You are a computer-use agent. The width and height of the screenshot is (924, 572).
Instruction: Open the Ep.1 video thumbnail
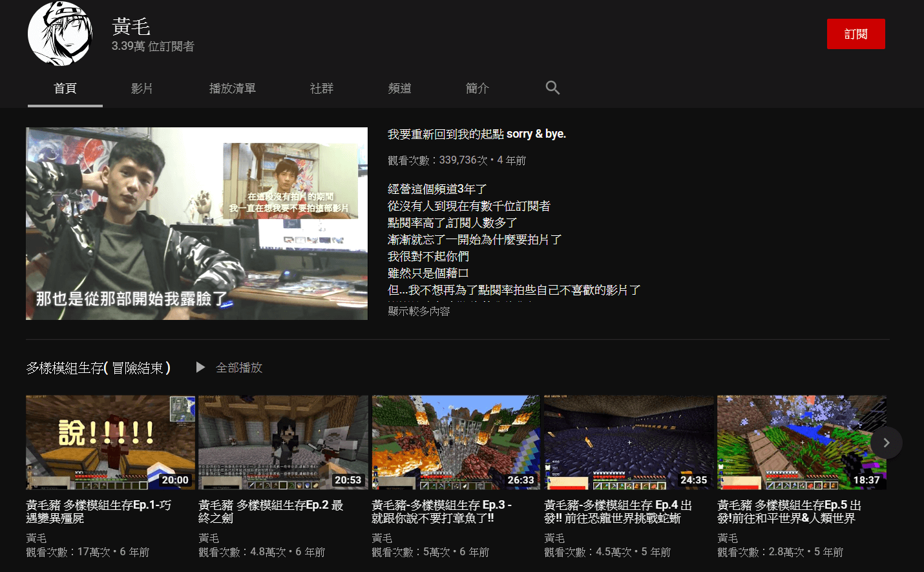point(110,443)
